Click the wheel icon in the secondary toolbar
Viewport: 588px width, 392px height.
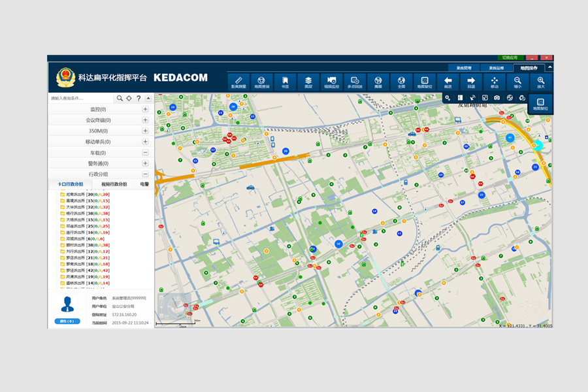510,98
